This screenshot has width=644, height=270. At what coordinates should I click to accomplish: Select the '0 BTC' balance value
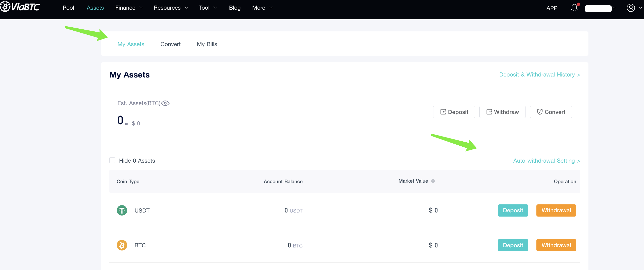[295, 245]
